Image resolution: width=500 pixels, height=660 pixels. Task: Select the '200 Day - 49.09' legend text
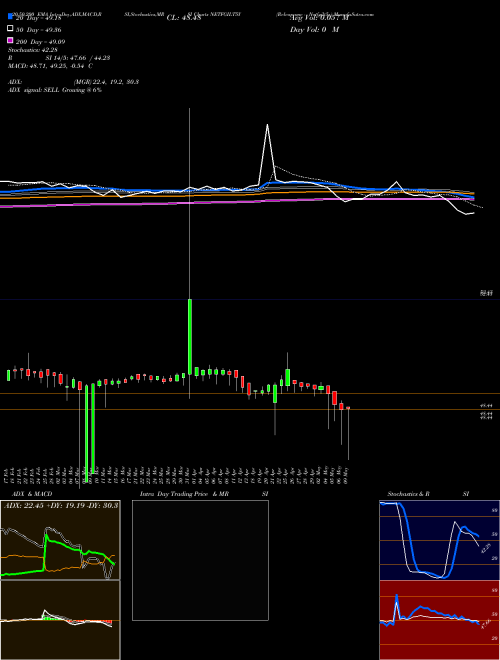coord(40,41)
